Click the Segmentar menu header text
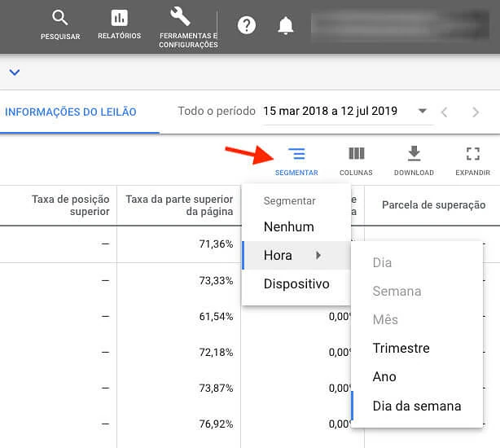Screen dimensions: 500x448 pyautogui.click(x=289, y=201)
